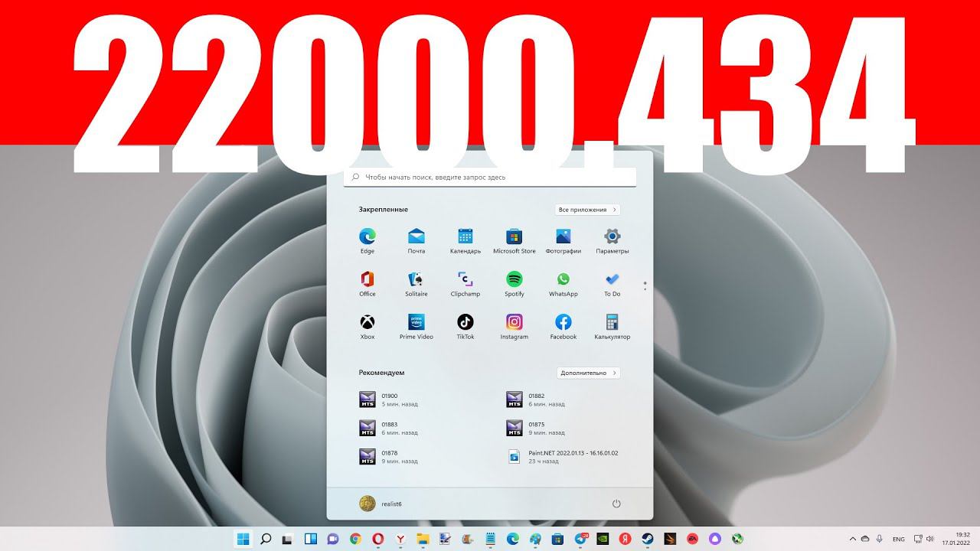Open NVIDIA app on taskbar
Image resolution: width=980 pixels, height=551 pixels.
point(603,539)
